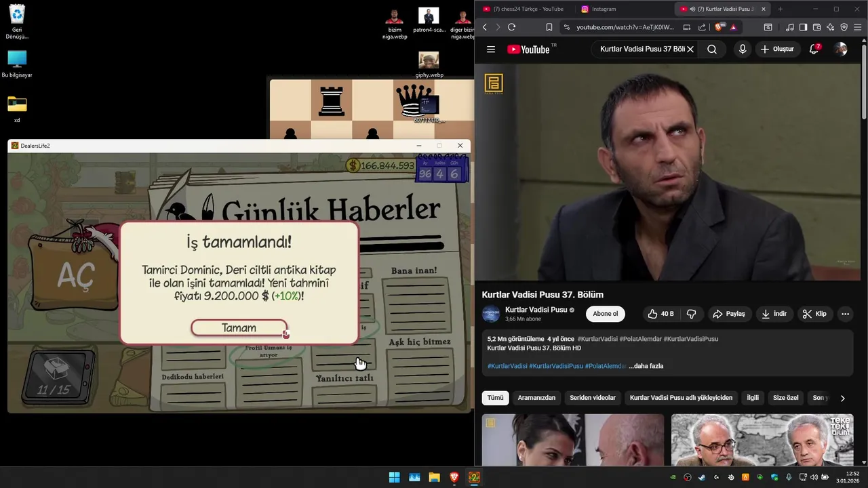868x488 pixels.
Task: Open the Teke Tek recommended video thumbnail
Action: 762,440
